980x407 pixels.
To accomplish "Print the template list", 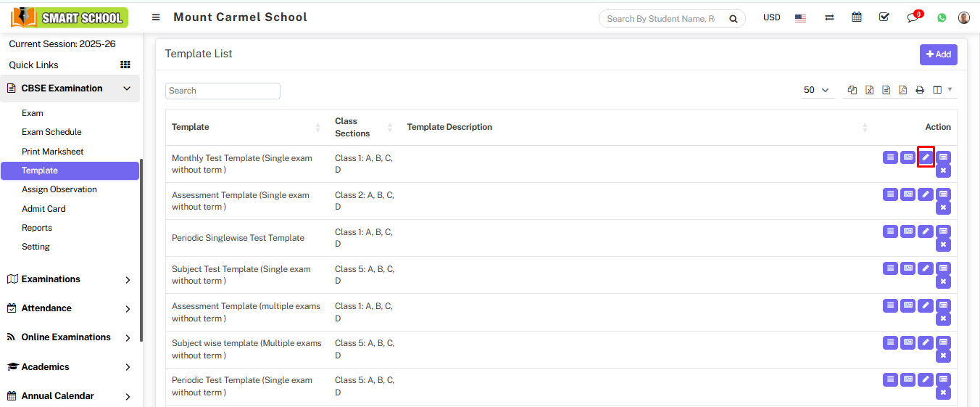I will pyautogui.click(x=920, y=90).
